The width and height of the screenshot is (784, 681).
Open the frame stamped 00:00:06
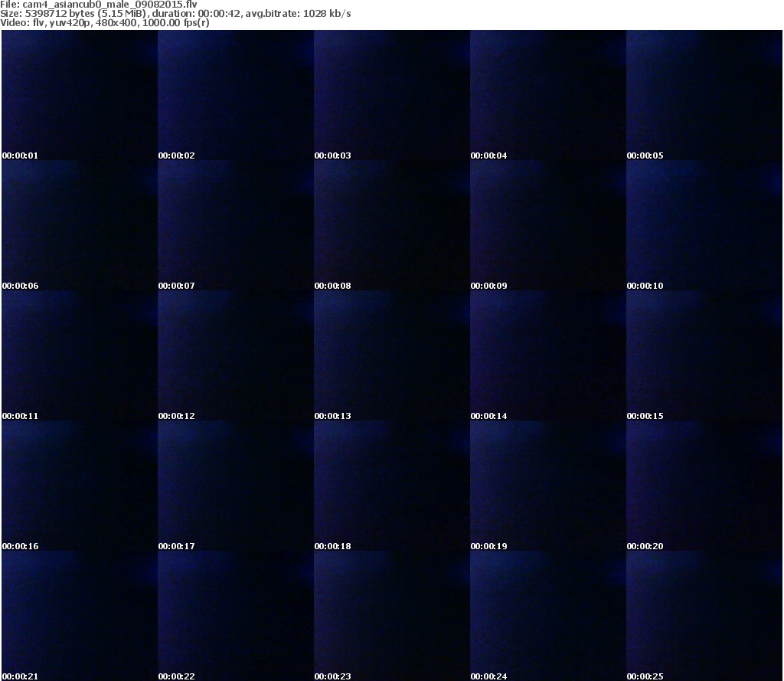click(80, 225)
